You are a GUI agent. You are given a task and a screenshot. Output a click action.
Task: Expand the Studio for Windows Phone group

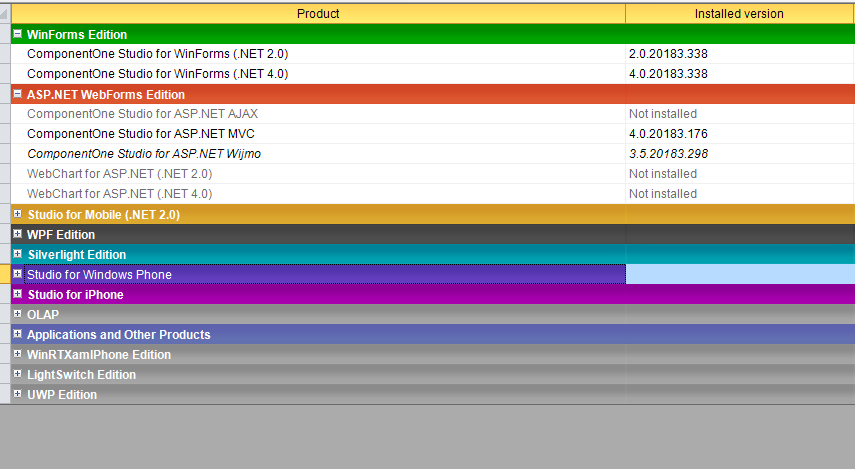(x=17, y=274)
